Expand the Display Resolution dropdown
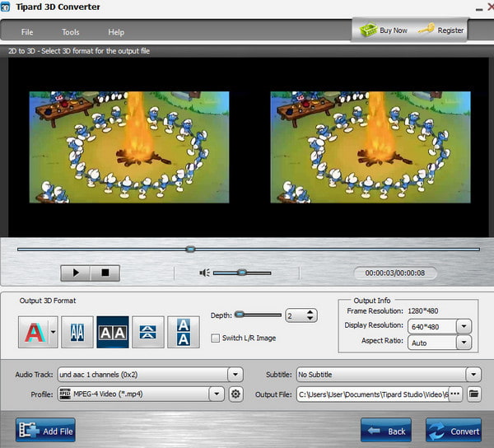Viewport: 494px width, 448px height. (x=464, y=326)
